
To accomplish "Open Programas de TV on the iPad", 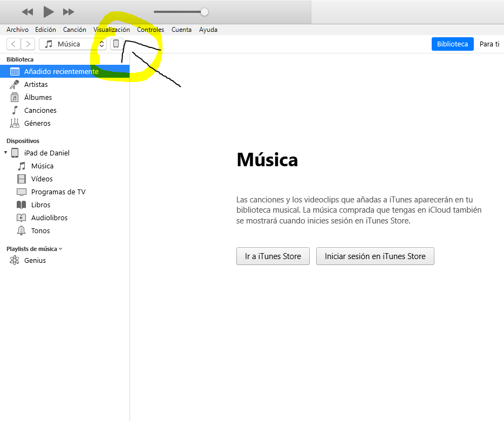I will pyautogui.click(x=58, y=192).
